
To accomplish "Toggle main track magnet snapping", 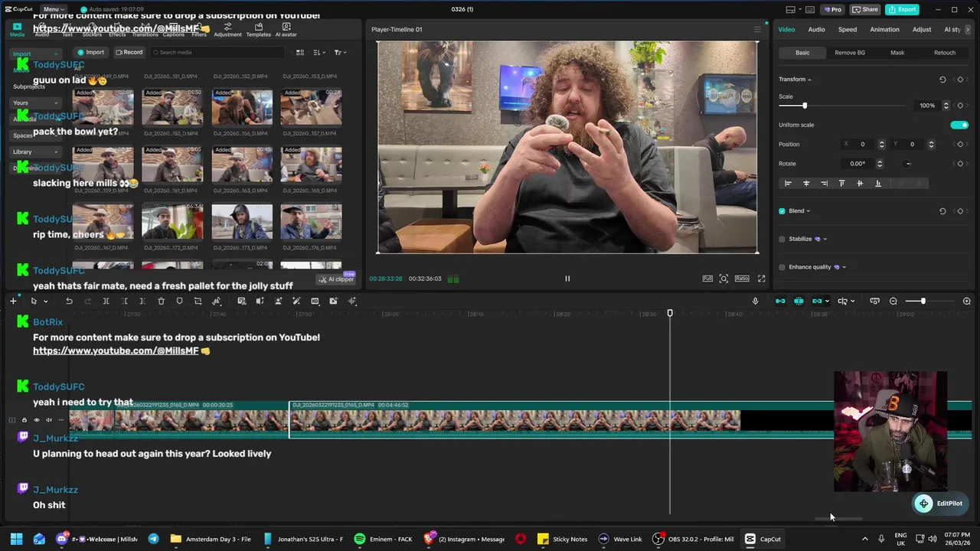I will [780, 302].
